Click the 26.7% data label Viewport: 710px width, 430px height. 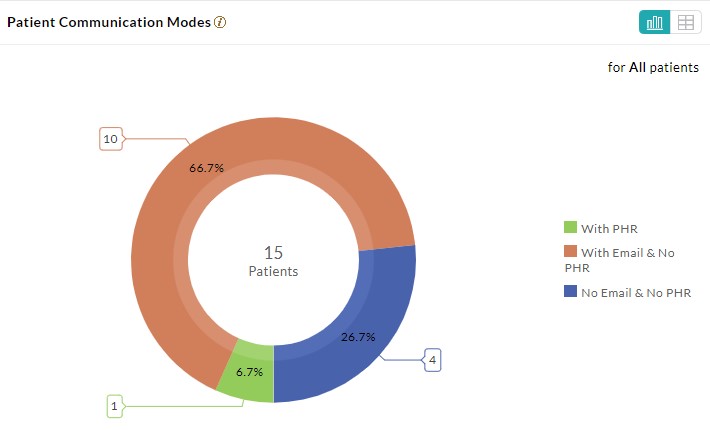[358, 336]
